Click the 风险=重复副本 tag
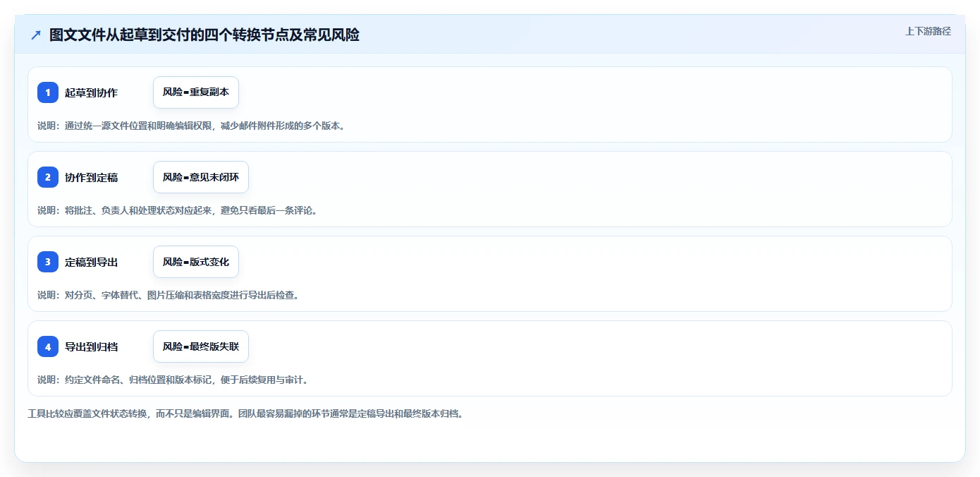 tap(196, 92)
